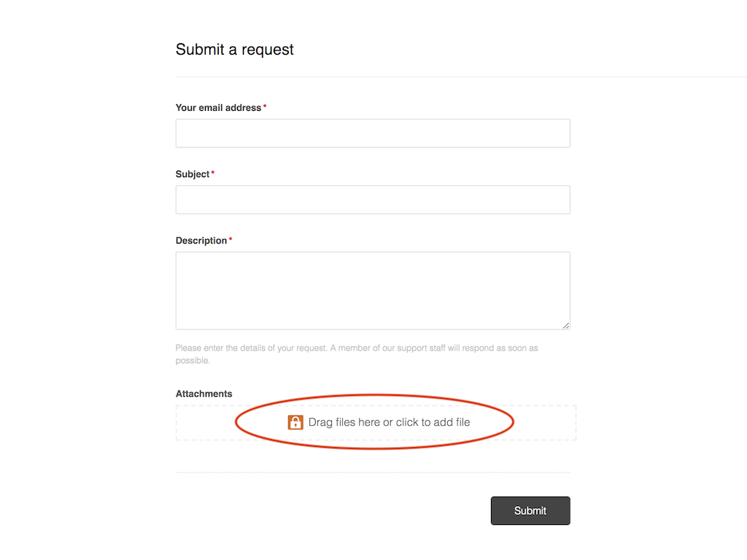Click the "Submit a request" page heading

click(235, 50)
